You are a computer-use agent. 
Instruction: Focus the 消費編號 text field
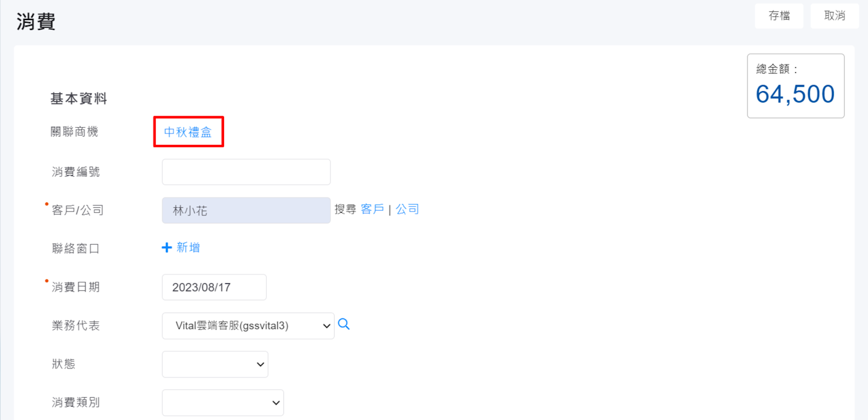point(246,172)
